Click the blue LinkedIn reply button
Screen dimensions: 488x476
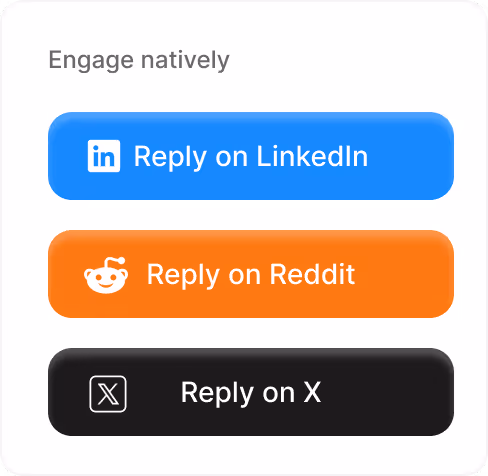coord(251,156)
